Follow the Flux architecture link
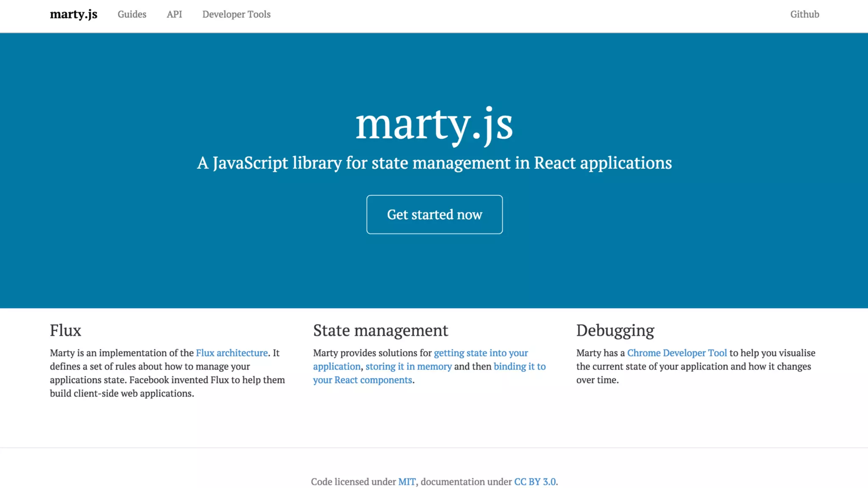This screenshot has height=488, width=868. [231, 353]
